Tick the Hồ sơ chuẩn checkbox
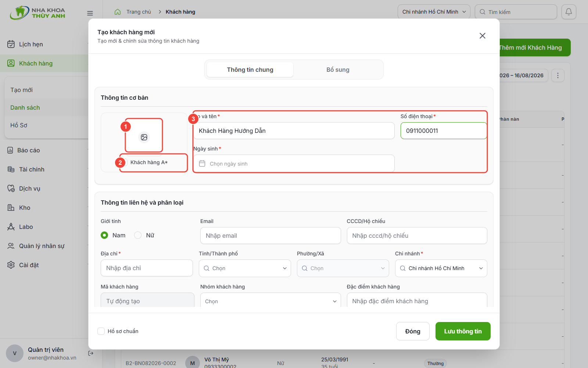588x368 pixels. pyautogui.click(x=101, y=331)
